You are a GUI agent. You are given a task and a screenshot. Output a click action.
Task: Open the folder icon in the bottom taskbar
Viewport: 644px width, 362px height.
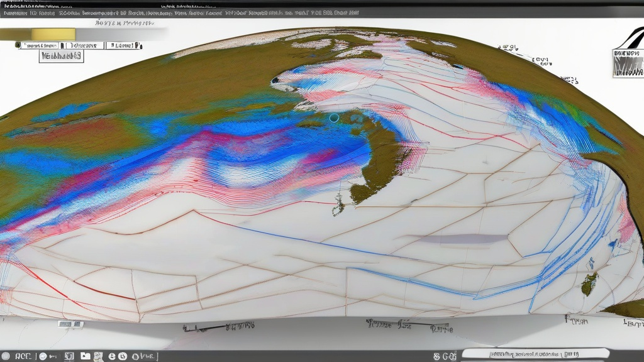coord(86,356)
